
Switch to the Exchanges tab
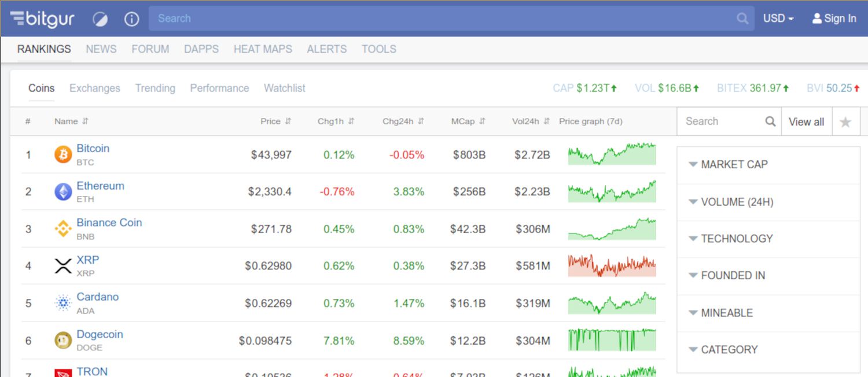click(95, 88)
